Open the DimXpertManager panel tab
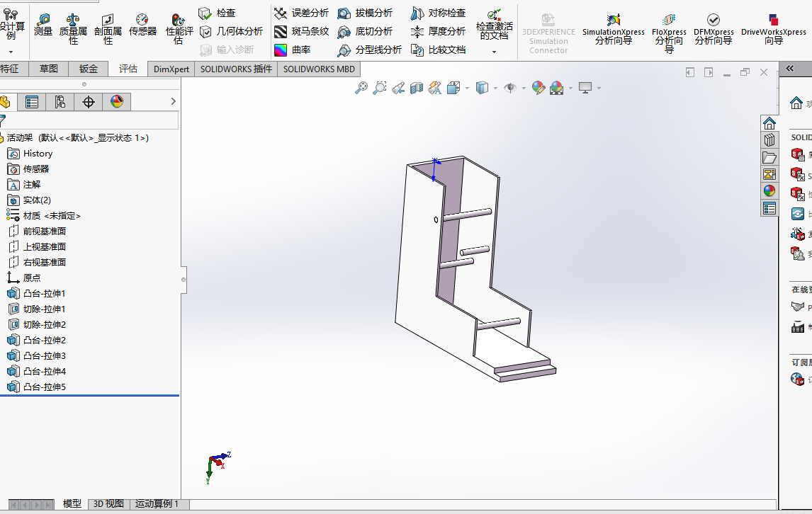Image resolution: width=812 pixels, height=514 pixels. coord(89,102)
